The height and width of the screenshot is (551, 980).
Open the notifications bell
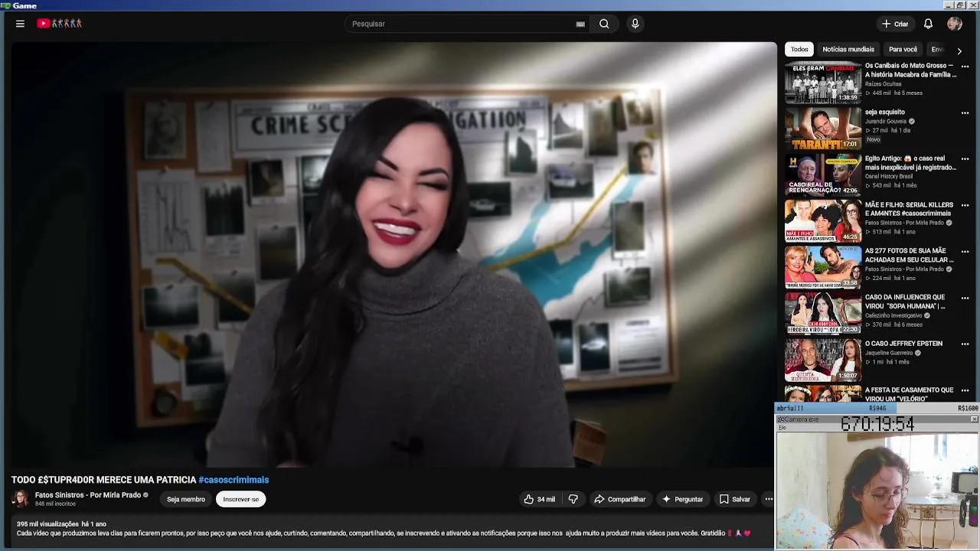[x=928, y=24]
